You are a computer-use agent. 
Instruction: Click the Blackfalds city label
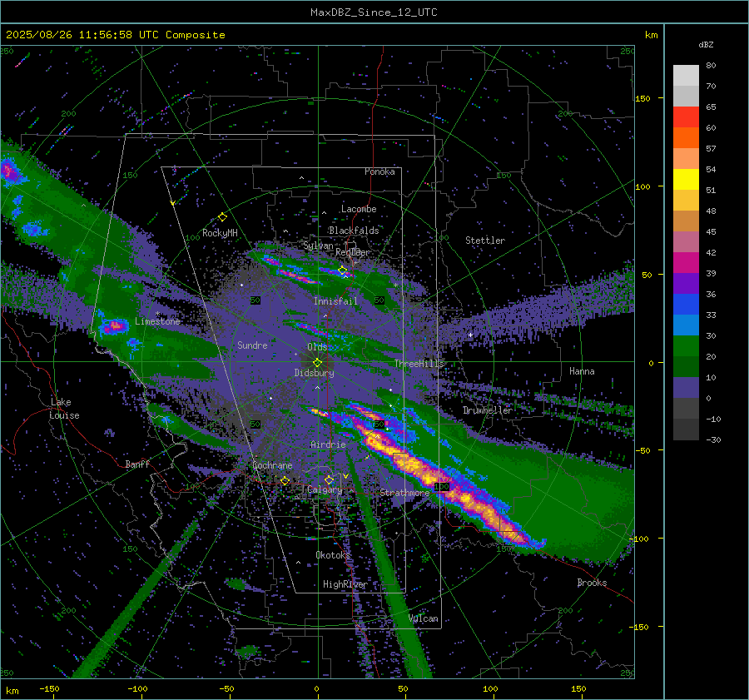click(x=354, y=231)
